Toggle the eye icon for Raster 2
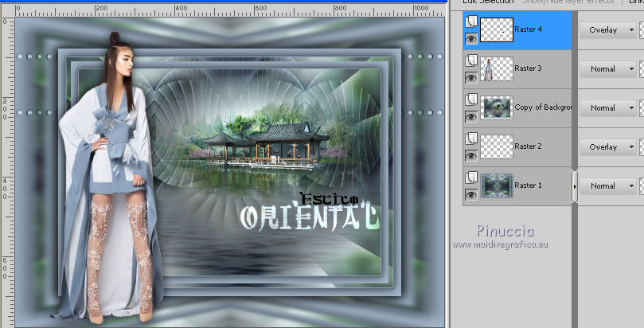This screenshot has width=644, height=328. (x=471, y=155)
